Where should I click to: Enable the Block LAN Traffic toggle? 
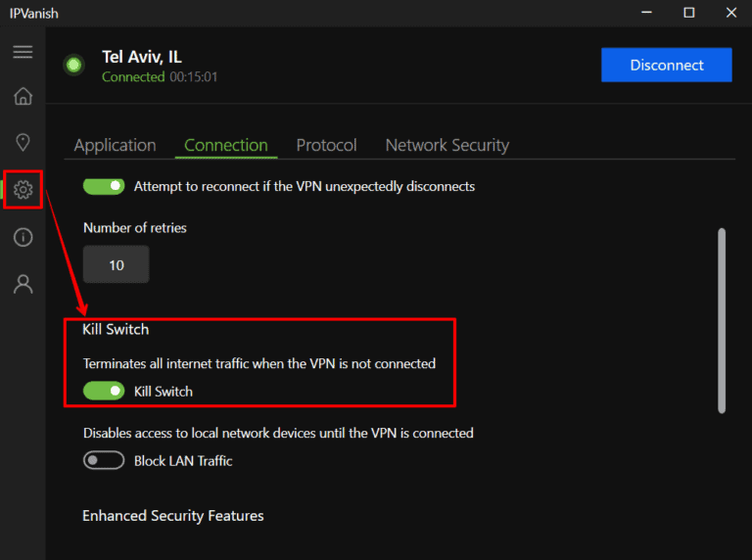point(104,460)
